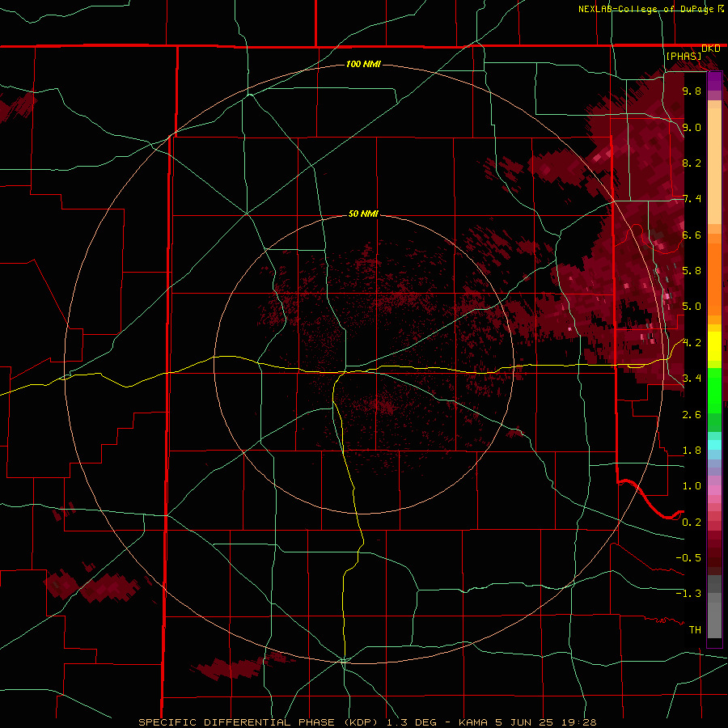Click the gray bottom segment of color bar

(x=714, y=617)
